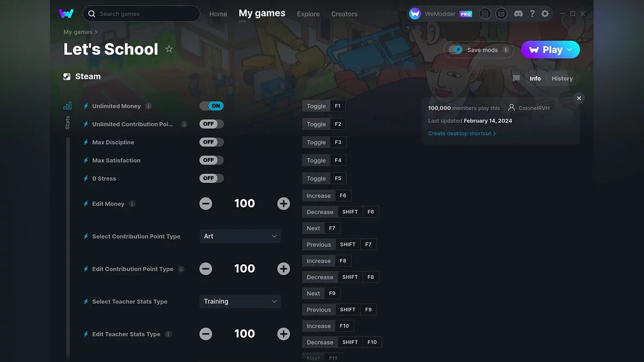Click the Previous SHIFT F9 hotkey button

(339, 309)
